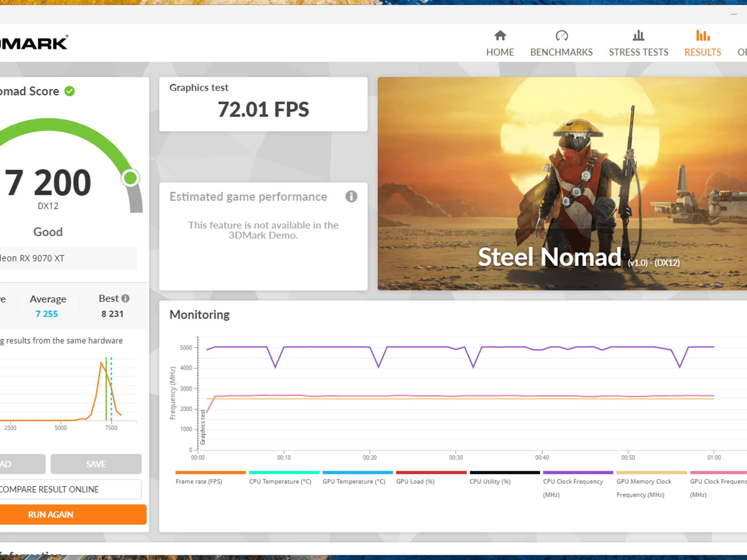Click the orange Results chart icon
Image resolution: width=747 pixels, height=560 pixels.
tap(703, 36)
